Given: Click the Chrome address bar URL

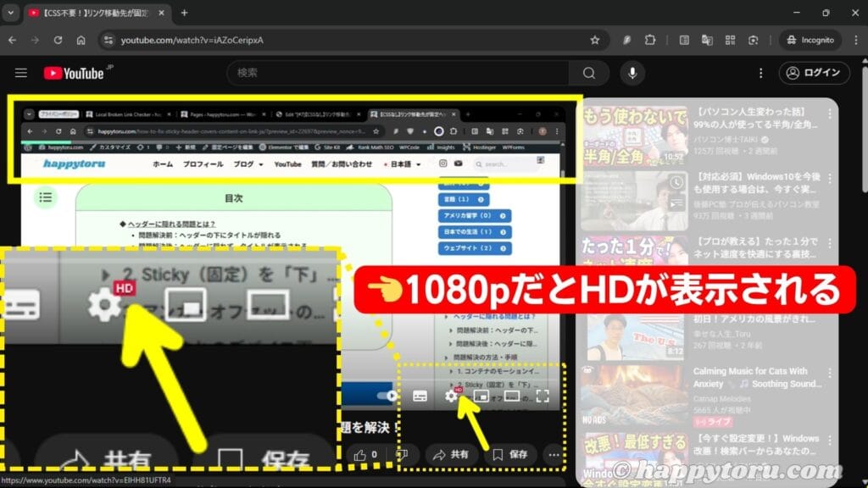Looking at the screenshot, I should point(192,40).
